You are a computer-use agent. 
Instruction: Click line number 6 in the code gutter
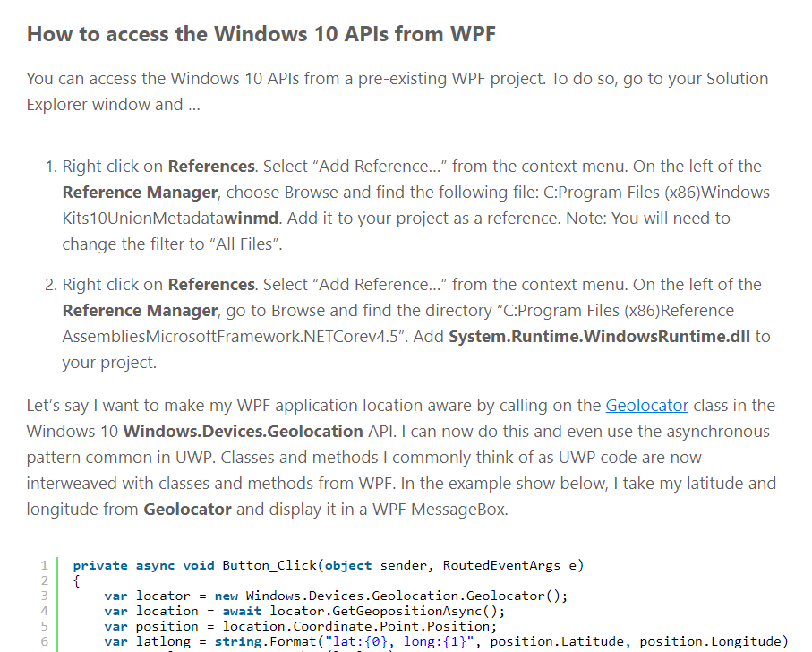45,641
